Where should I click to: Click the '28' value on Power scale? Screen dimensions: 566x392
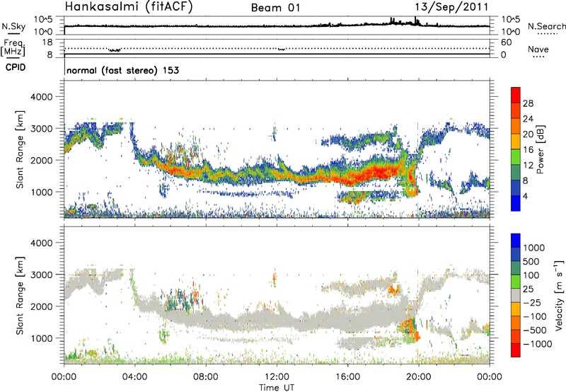pyautogui.click(x=528, y=103)
